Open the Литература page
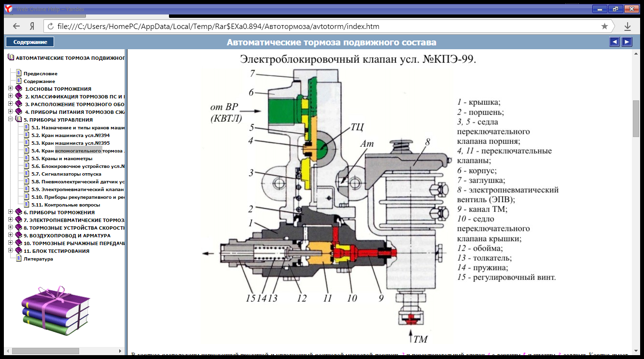 pos(38,259)
